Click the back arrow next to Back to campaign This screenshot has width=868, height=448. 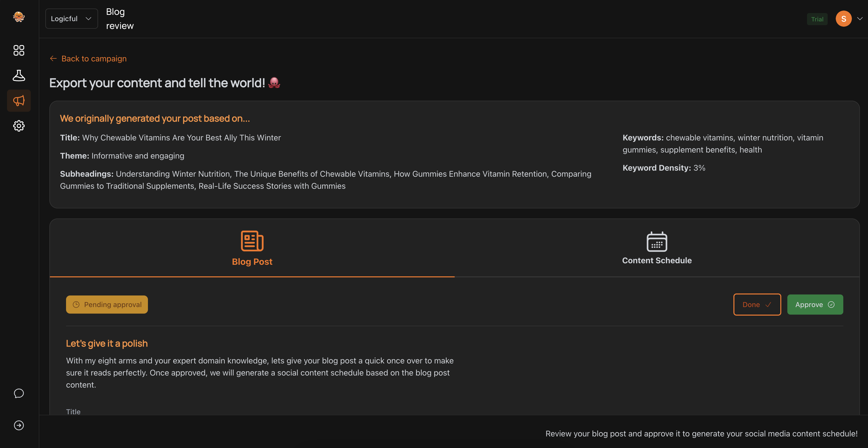coord(53,58)
